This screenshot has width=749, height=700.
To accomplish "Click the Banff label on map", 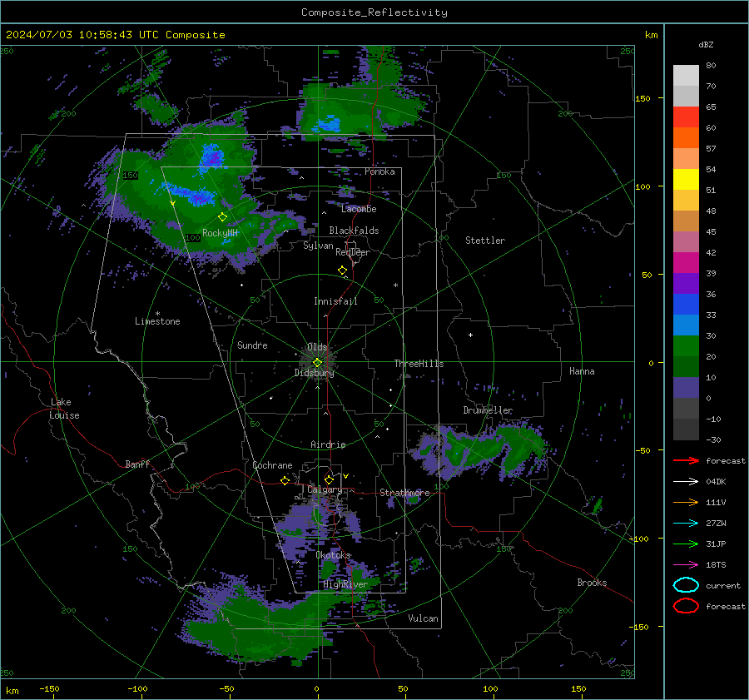I will pyautogui.click(x=137, y=464).
